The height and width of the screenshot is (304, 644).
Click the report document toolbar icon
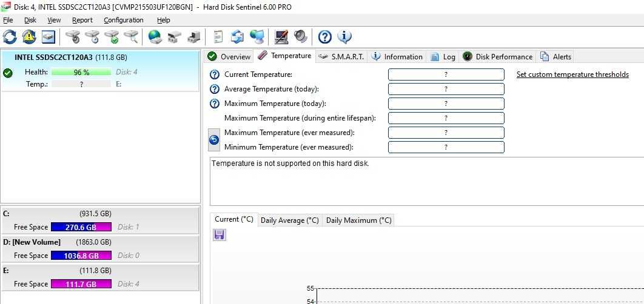click(218, 37)
